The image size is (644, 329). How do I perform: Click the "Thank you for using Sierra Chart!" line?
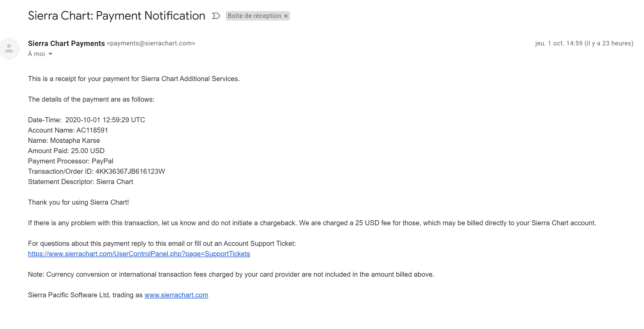(x=78, y=202)
